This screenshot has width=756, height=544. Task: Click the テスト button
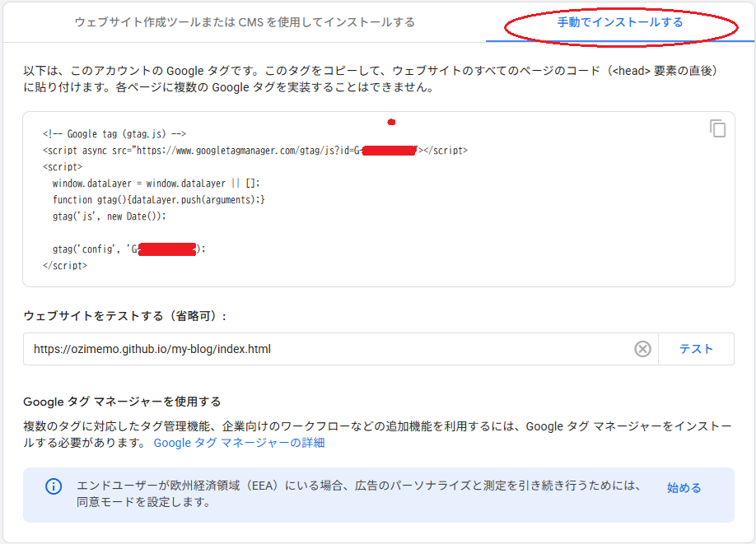click(696, 349)
